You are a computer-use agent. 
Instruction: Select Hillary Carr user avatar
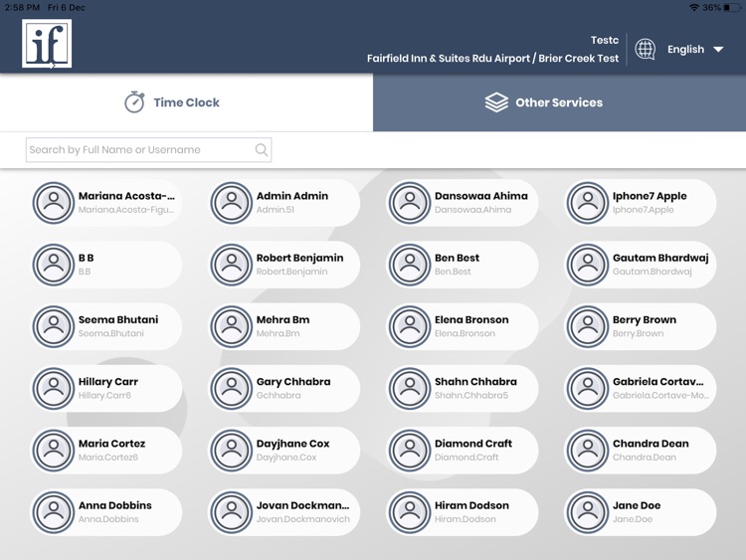click(54, 388)
